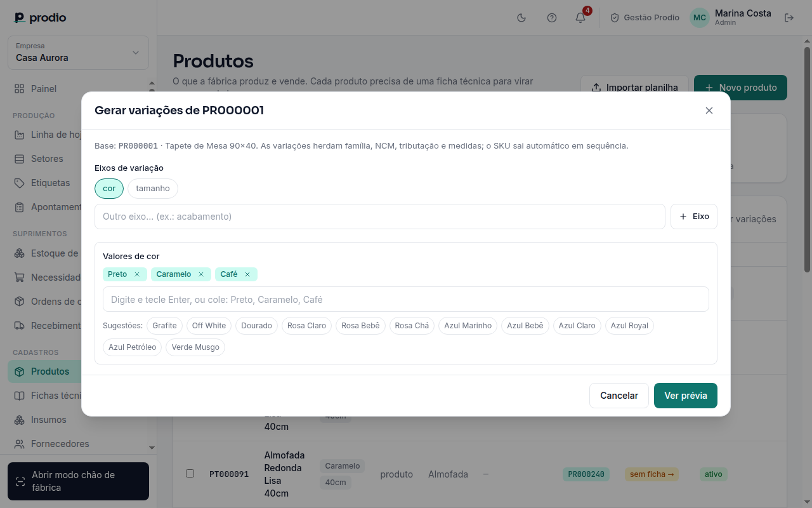The width and height of the screenshot is (812, 508).
Task: Click the PR000240 badge
Action: pos(586,474)
